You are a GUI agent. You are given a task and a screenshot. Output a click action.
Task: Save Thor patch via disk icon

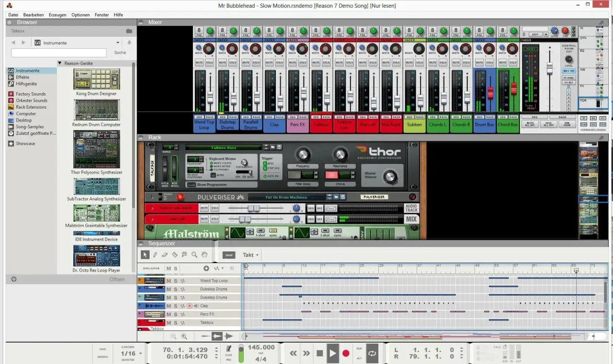click(279, 147)
